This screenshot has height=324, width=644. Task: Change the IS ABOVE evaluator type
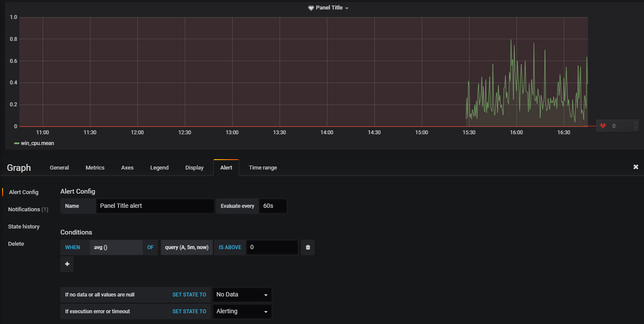pyautogui.click(x=230, y=247)
